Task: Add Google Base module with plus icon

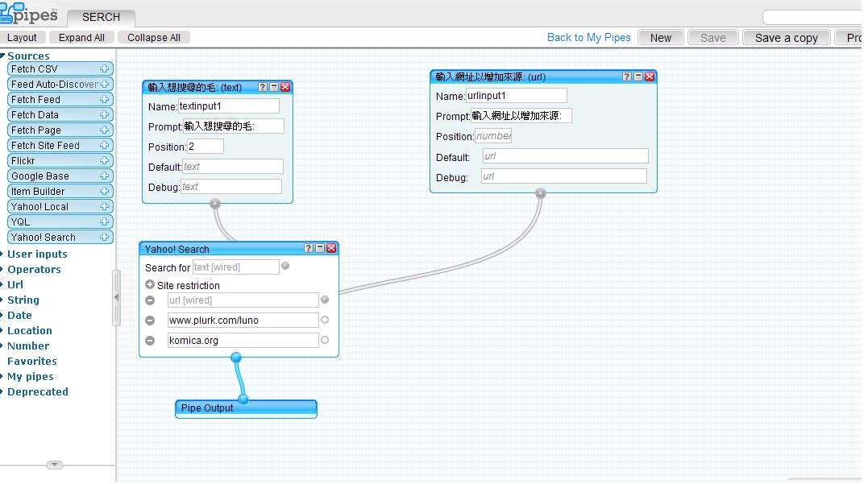Action: click(x=104, y=176)
